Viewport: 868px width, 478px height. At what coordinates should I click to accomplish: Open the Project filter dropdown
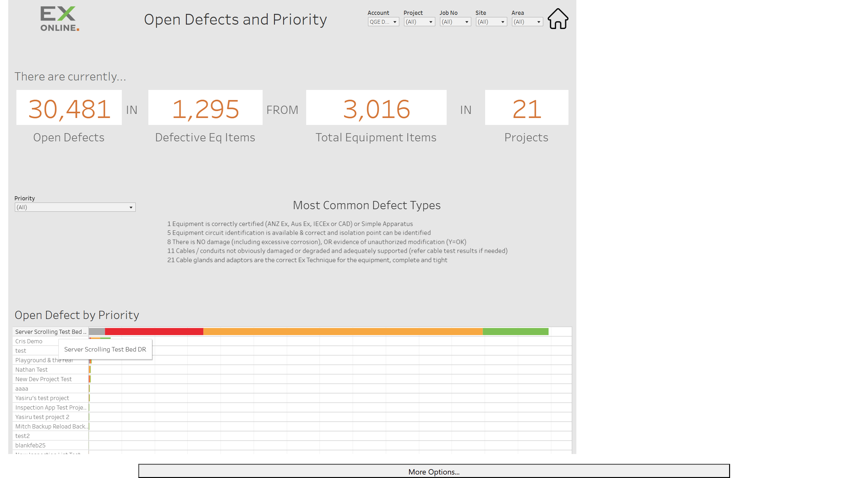pyautogui.click(x=419, y=22)
